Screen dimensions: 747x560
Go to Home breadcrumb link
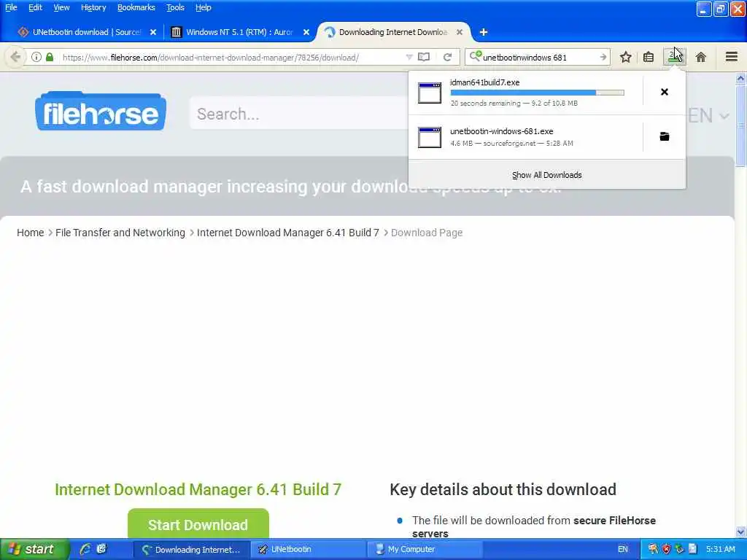(x=30, y=233)
